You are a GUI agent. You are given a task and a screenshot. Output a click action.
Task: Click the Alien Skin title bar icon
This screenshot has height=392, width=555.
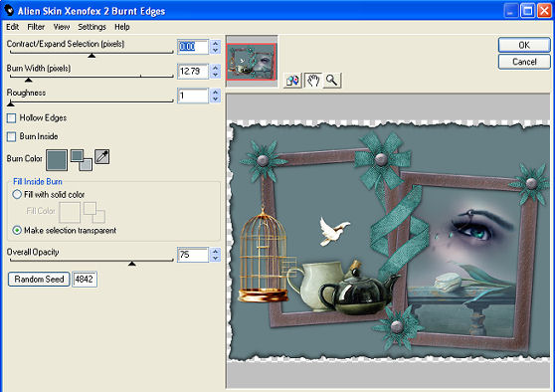point(9,11)
